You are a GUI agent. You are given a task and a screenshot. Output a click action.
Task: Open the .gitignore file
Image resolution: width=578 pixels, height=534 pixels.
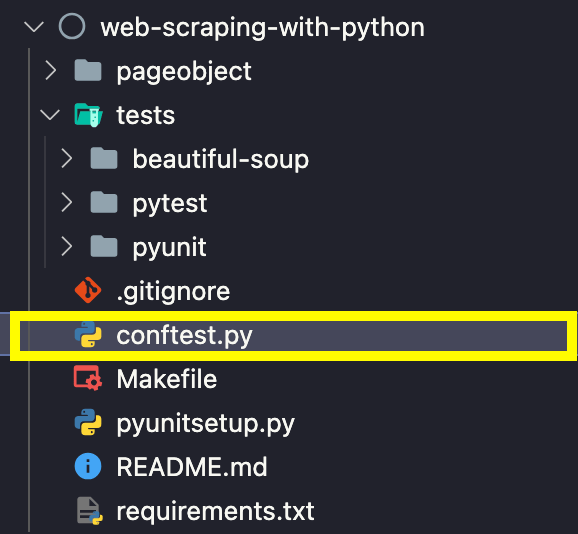pyautogui.click(x=173, y=293)
